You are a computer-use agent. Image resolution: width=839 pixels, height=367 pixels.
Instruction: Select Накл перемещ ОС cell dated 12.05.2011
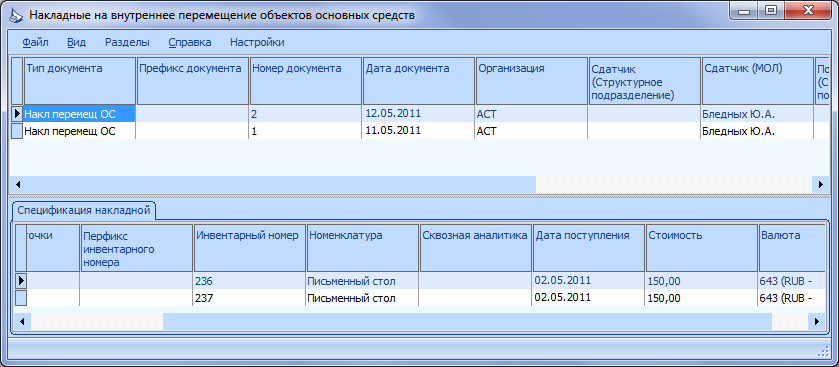80,113
